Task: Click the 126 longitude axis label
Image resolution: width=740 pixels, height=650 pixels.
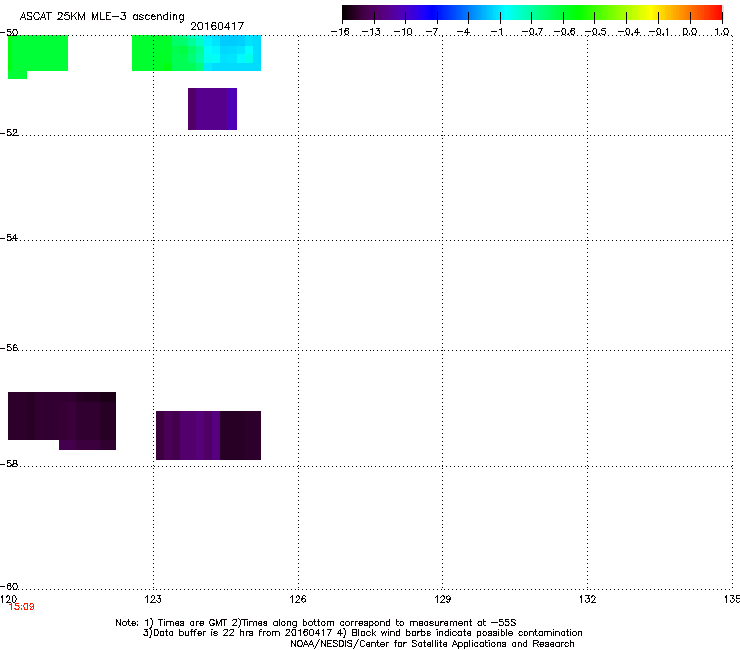Action: 298,599
